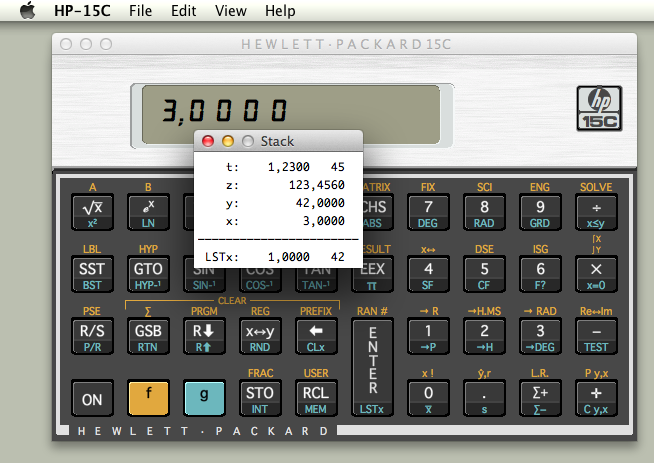Click the 0 key
The image size is (654, 463).
tap(428, 398)
